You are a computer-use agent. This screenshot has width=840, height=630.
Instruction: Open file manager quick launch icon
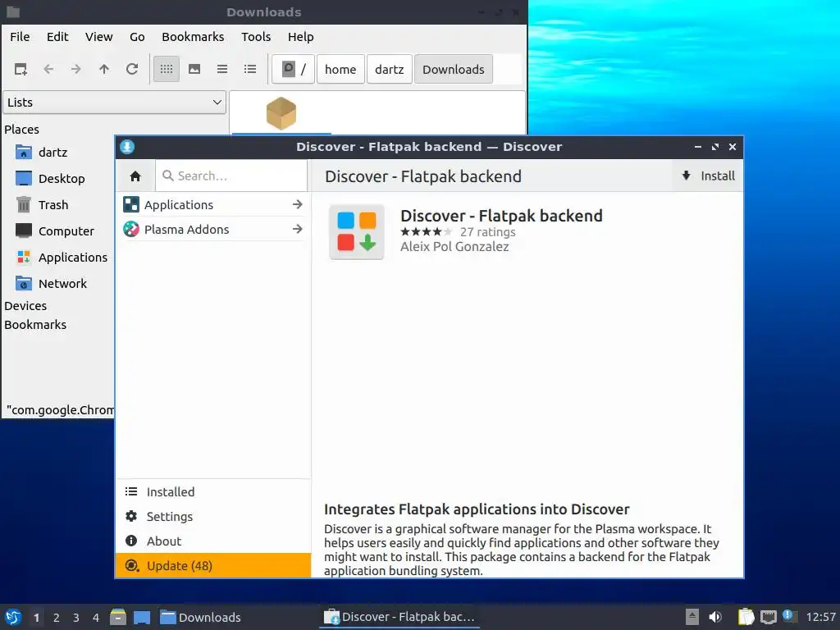118,617
